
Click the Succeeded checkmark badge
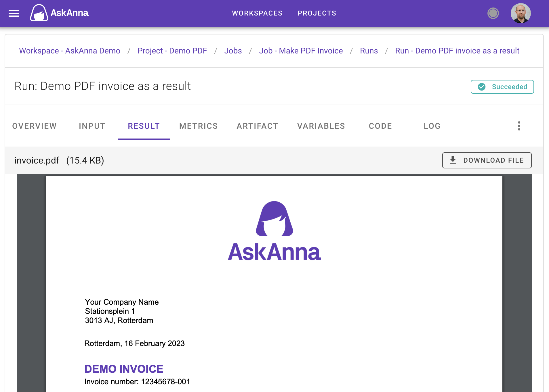click(481, 87)
